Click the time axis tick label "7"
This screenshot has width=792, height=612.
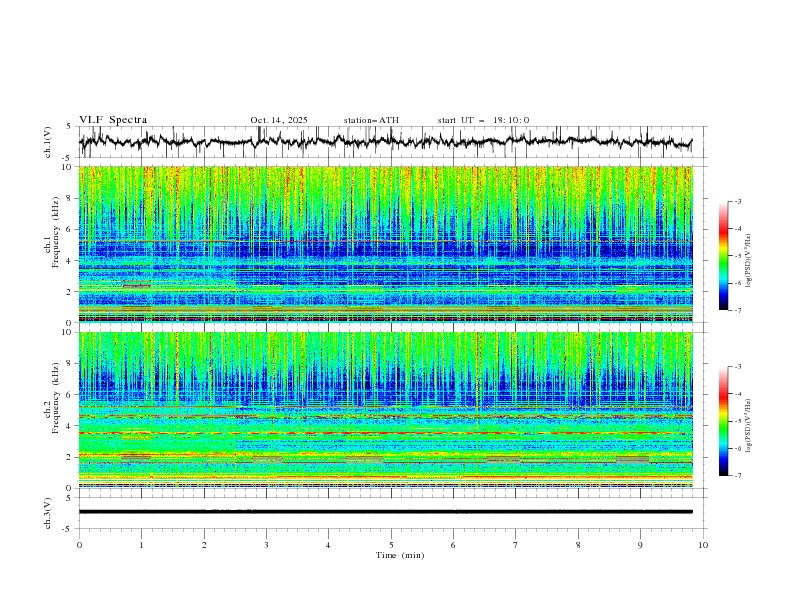point(516,545)
